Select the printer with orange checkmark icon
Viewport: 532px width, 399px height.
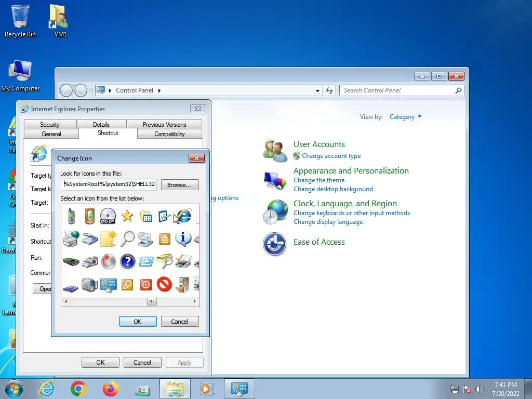(x=183, y=262)
